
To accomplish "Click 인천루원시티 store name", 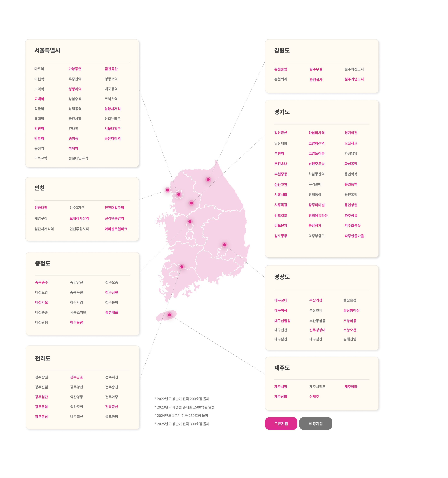I will pyautogui.click(x=79, y=229).
